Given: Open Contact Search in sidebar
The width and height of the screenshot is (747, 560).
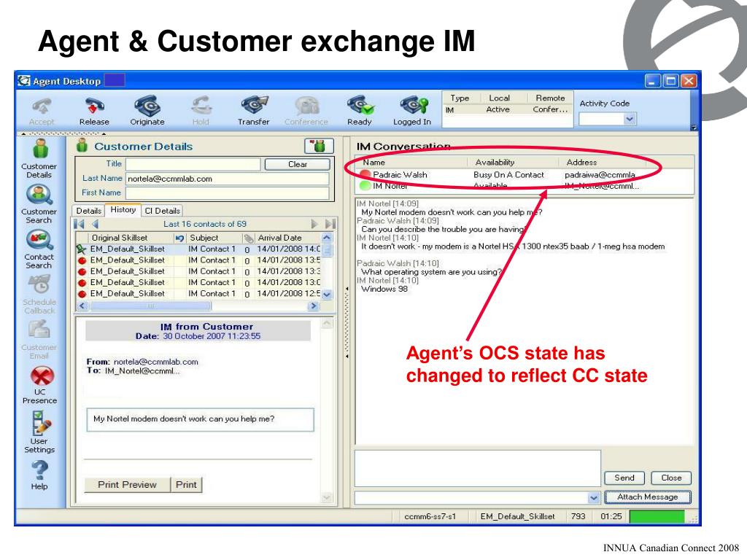Looking at the screenshot, I should point(39,249).
